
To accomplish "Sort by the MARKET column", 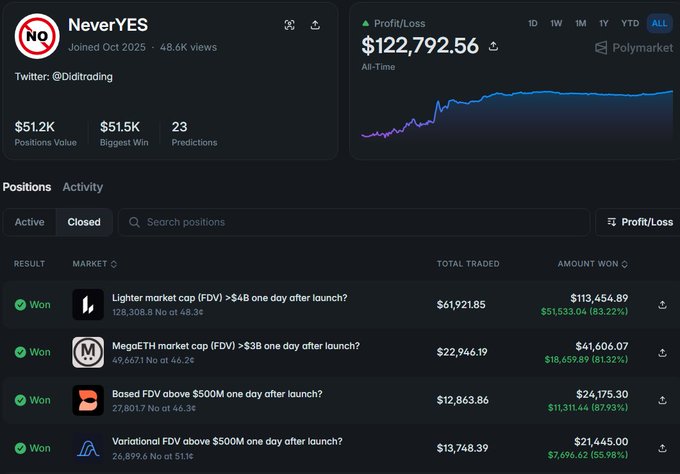I will tap(95, 264).
